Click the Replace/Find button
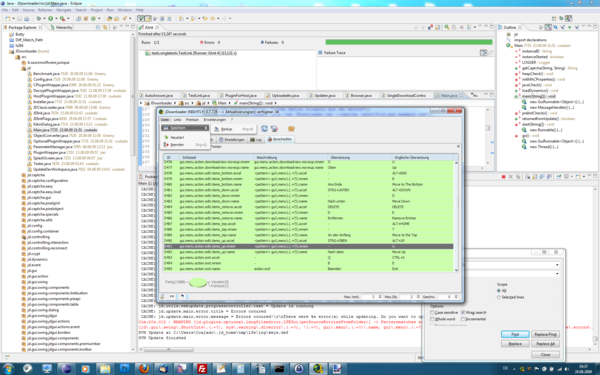Viewport: 600px width, 375px height. pyautogui.click(x=545, y=334)
